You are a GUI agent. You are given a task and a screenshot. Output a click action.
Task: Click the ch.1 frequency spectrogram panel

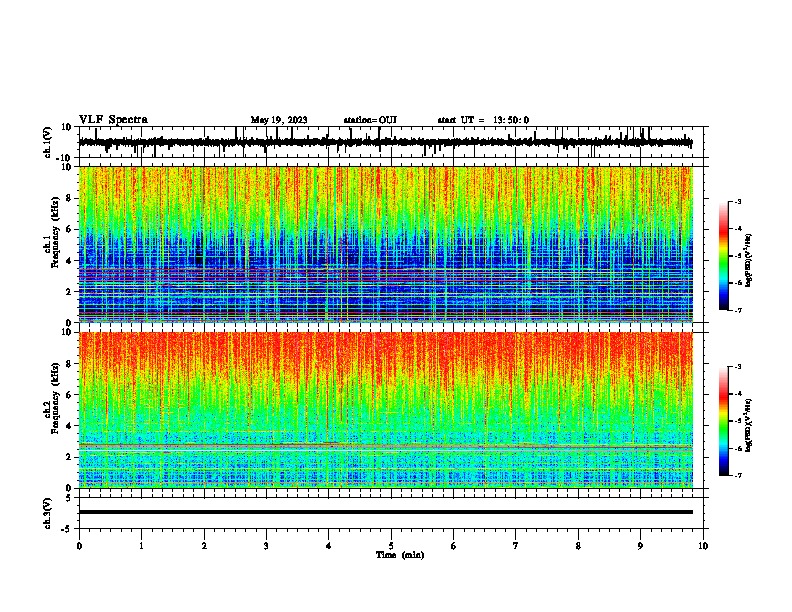[386, 244]
